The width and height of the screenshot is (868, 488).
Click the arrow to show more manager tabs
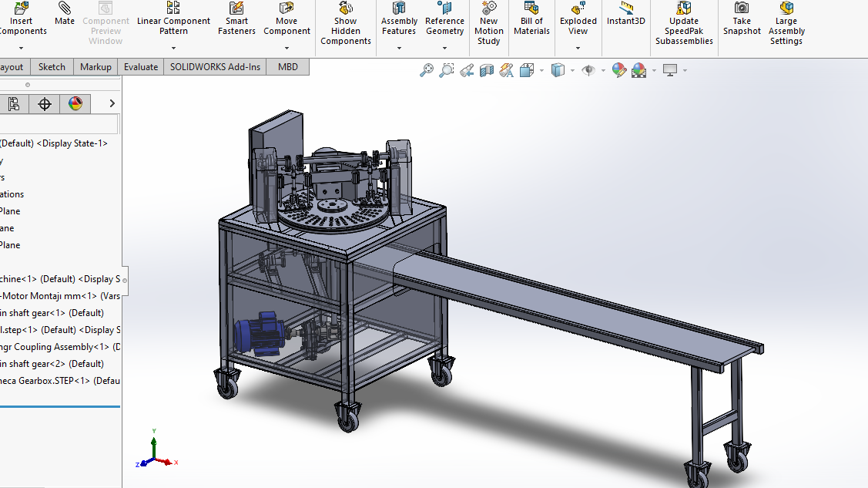[112, 103]
